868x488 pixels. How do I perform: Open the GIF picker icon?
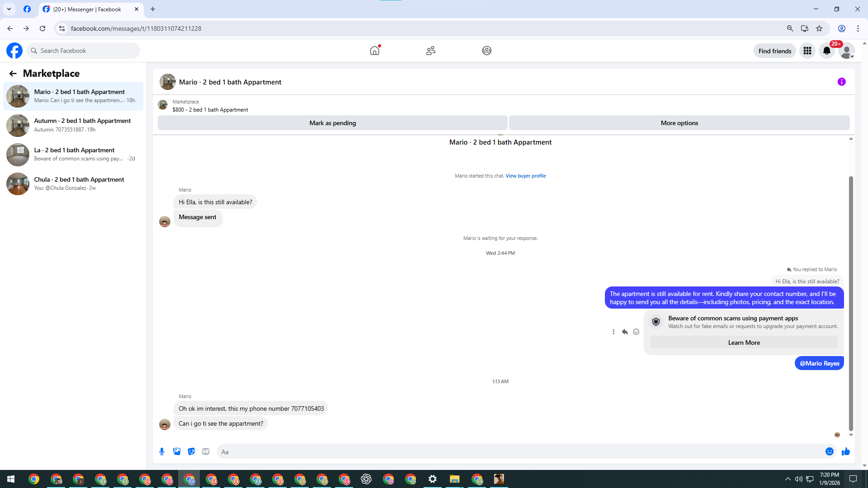(206, 451)
